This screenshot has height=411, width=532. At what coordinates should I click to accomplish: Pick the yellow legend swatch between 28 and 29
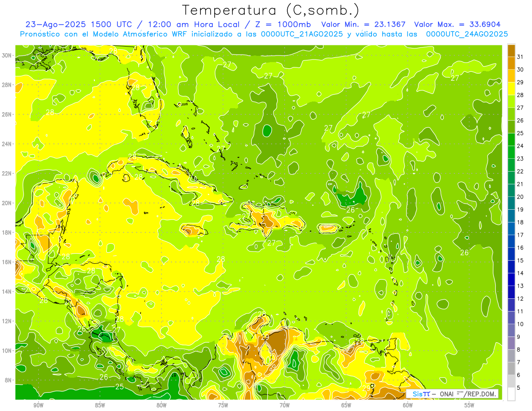pyautogui.click(x=512, y=89)
